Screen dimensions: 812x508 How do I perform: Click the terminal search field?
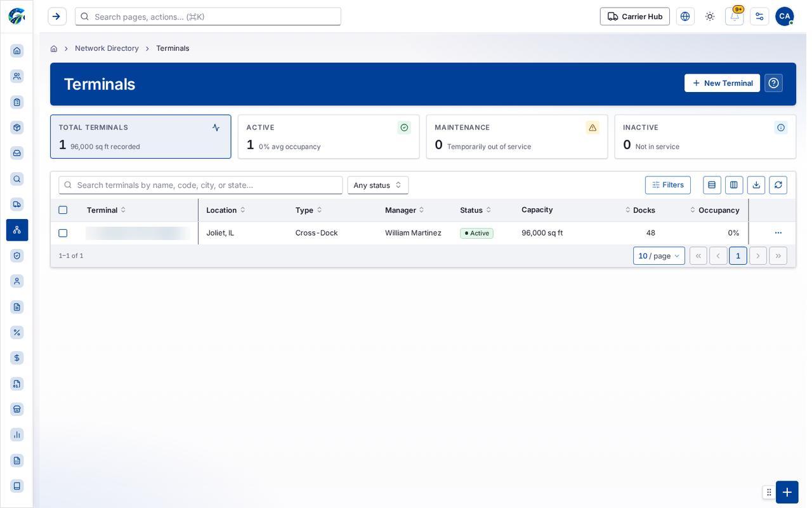(x=201, y=185)
